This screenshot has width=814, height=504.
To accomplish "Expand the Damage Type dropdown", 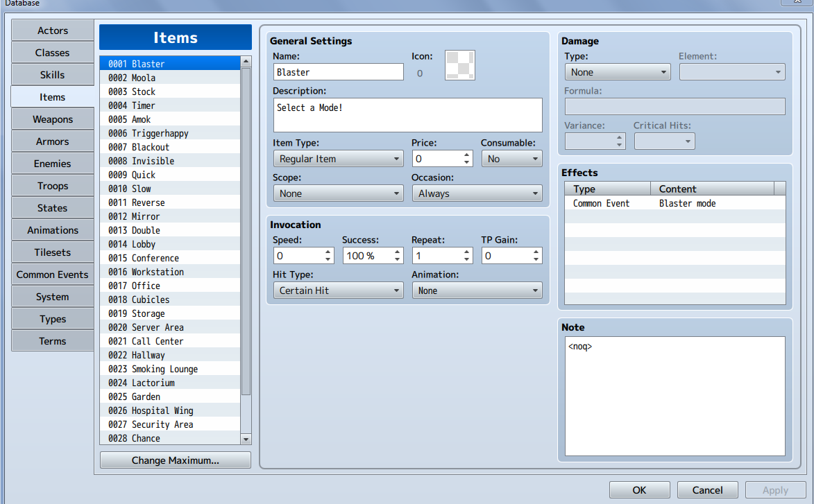I will (x=618, y=72).
